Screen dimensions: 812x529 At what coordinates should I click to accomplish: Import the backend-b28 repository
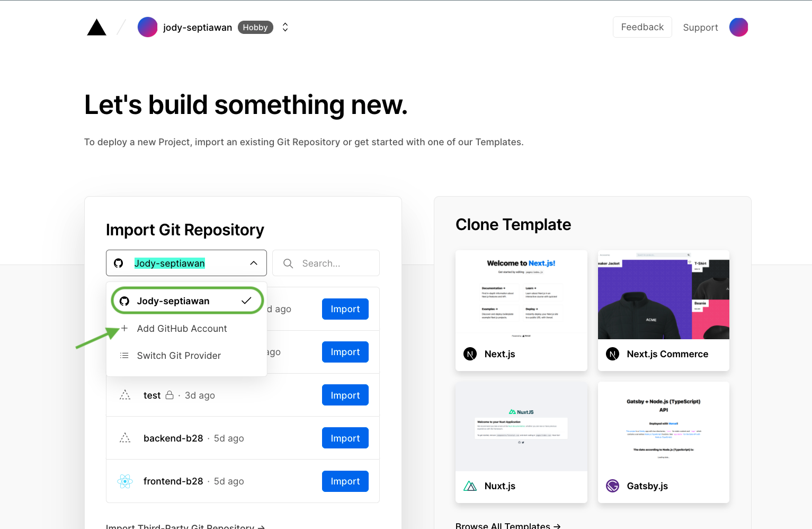(345, 438)
